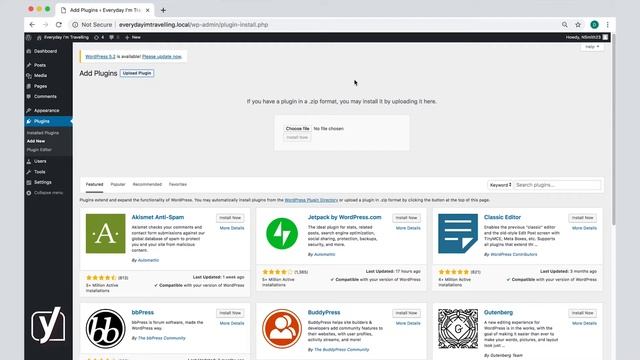This screenshot has height=360, width=640.
Task: Click the Akismet Anti-Spam logo
Action: click(105, 233)
